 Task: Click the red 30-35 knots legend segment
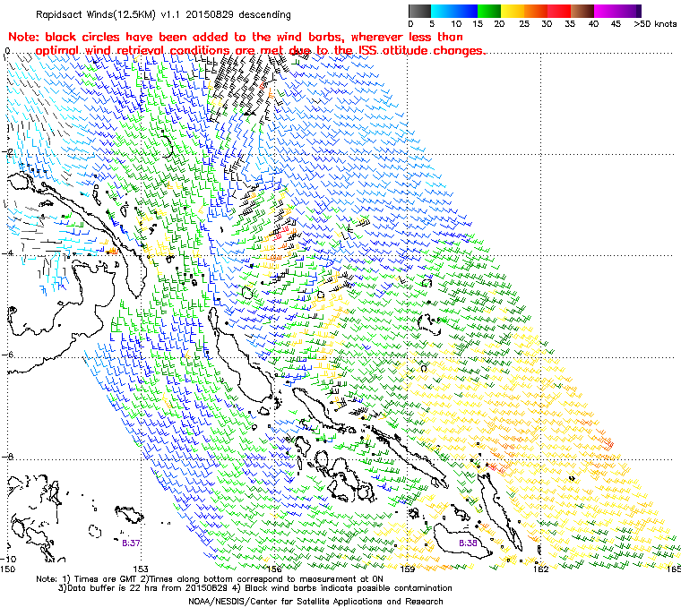point(559,11)
